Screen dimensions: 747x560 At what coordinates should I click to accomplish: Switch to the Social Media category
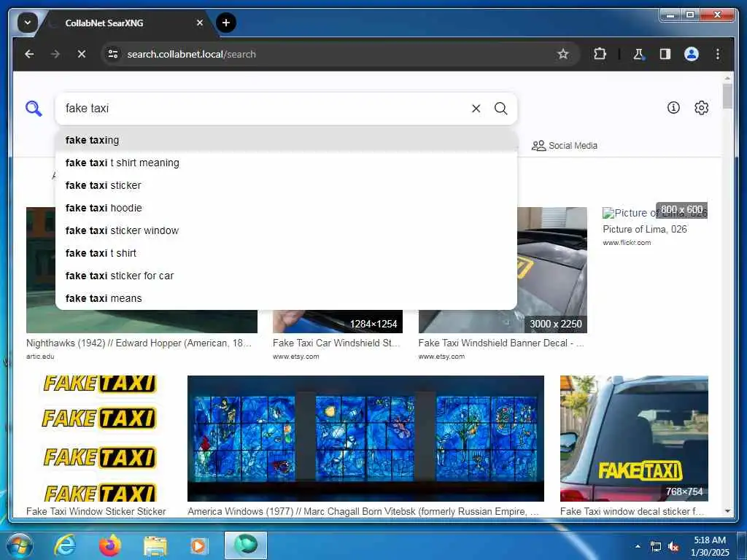(565, 146)
